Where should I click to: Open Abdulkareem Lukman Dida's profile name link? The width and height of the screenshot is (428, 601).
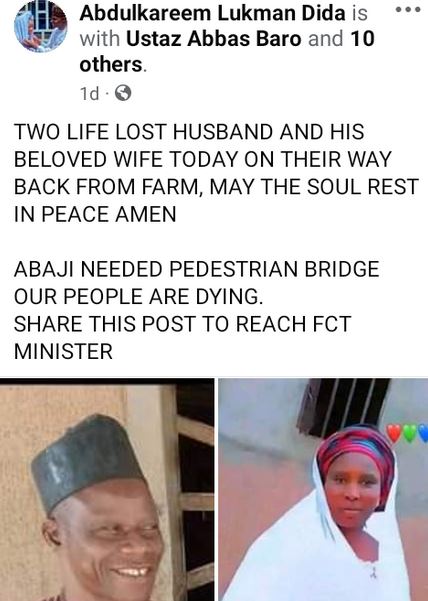click(213, 14)
